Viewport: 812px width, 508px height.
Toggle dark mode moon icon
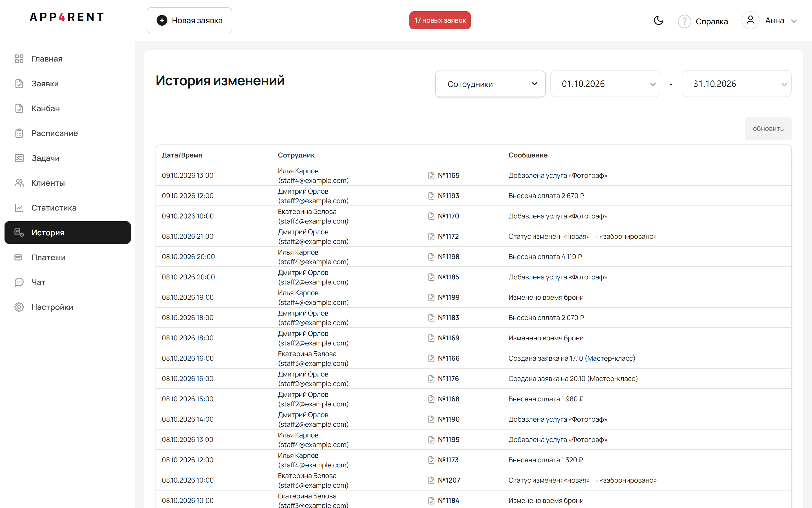click(x=658, y=21)
